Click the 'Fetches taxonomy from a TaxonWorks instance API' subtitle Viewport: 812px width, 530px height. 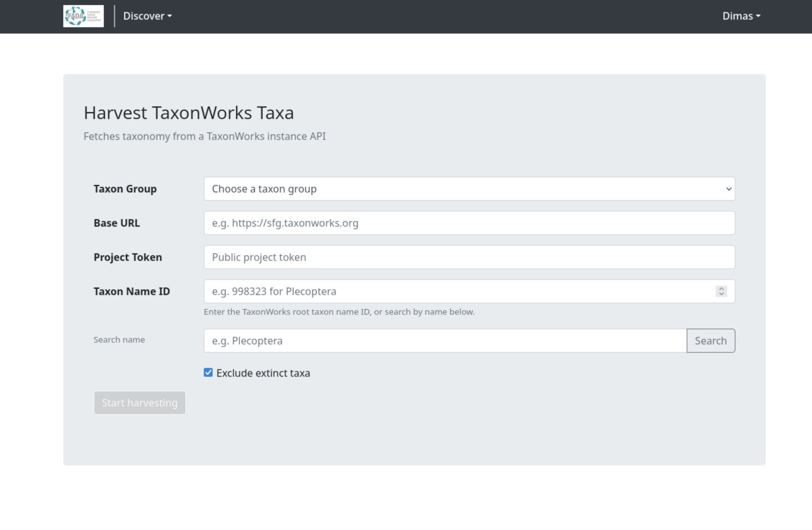[x=204, y=136]
